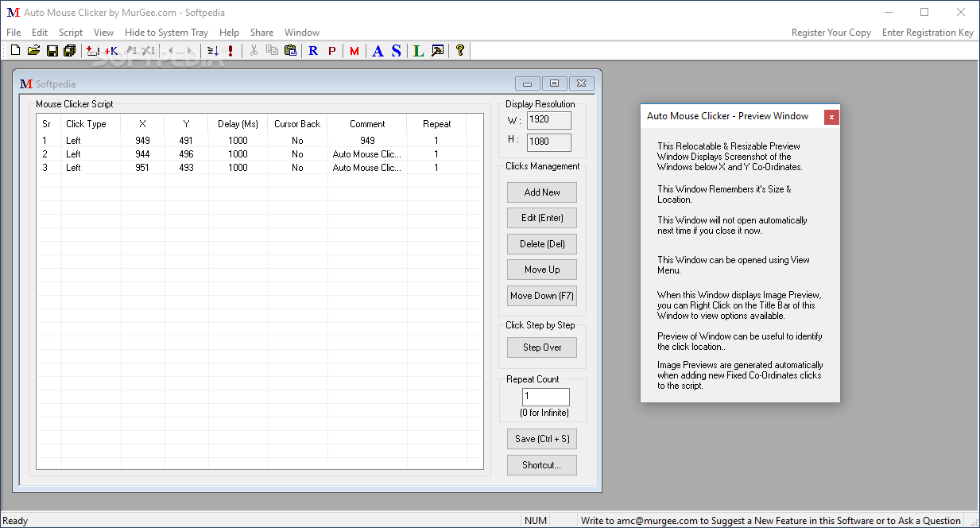Click the Y value 493 cell
The image size is (980, 528).
point(186,168)
